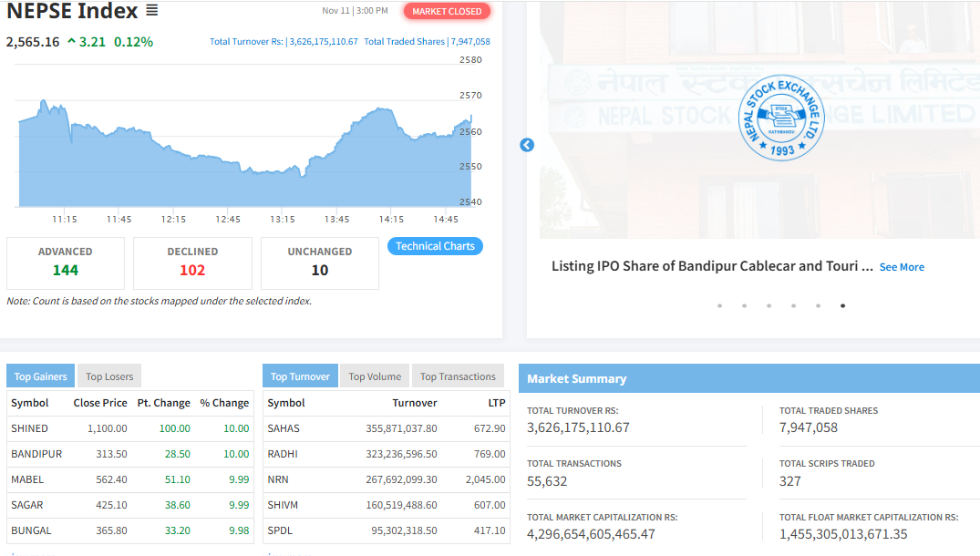Select the third carousel dot indicator
Screen dimensions: 980x556
click(769, 306)
